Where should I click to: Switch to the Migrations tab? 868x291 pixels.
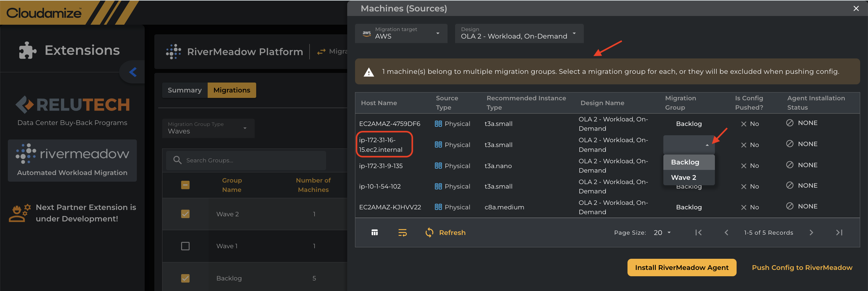pos(232,90)
